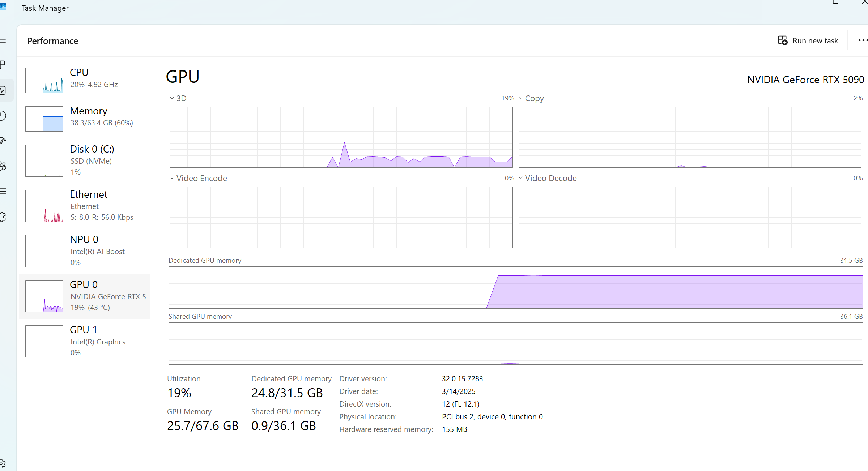
Task: Select Disk 0 (C:) entry
Action: pos(84,160)
